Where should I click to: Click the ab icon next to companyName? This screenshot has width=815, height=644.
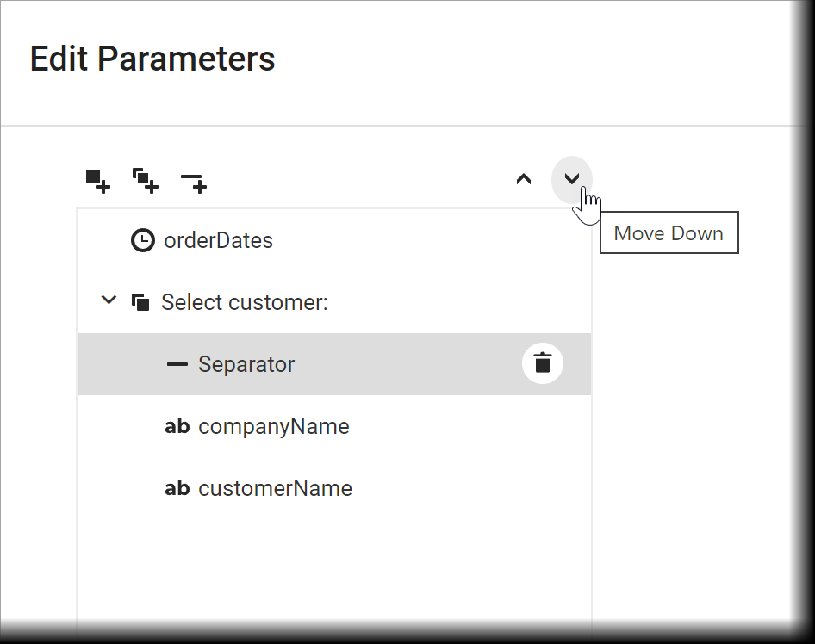(x=177, y=426)
